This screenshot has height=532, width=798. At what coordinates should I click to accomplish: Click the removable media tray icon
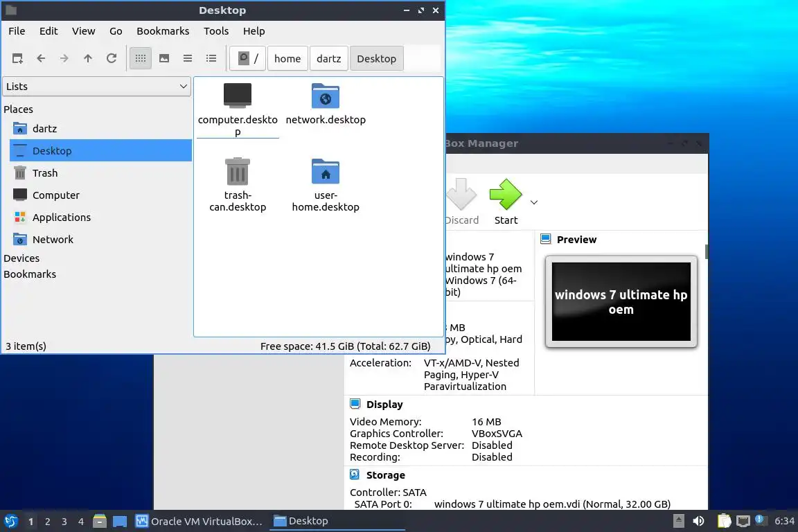tap(679, 522)
